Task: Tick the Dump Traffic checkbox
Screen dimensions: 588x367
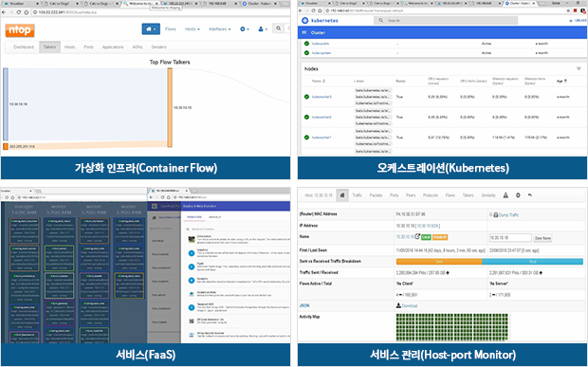Action: [x=490, y=214]
